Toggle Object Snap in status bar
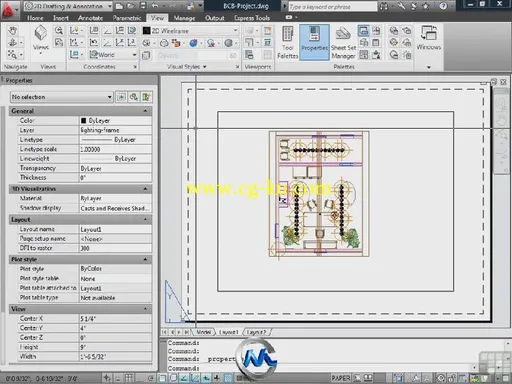This screenshot has width=512, height=384. [162, 378]
